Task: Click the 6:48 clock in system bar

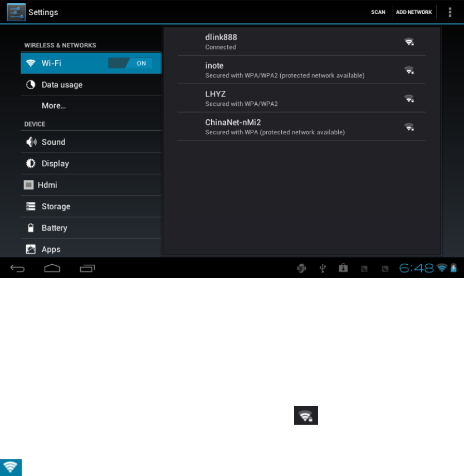Action: point(416,268)
